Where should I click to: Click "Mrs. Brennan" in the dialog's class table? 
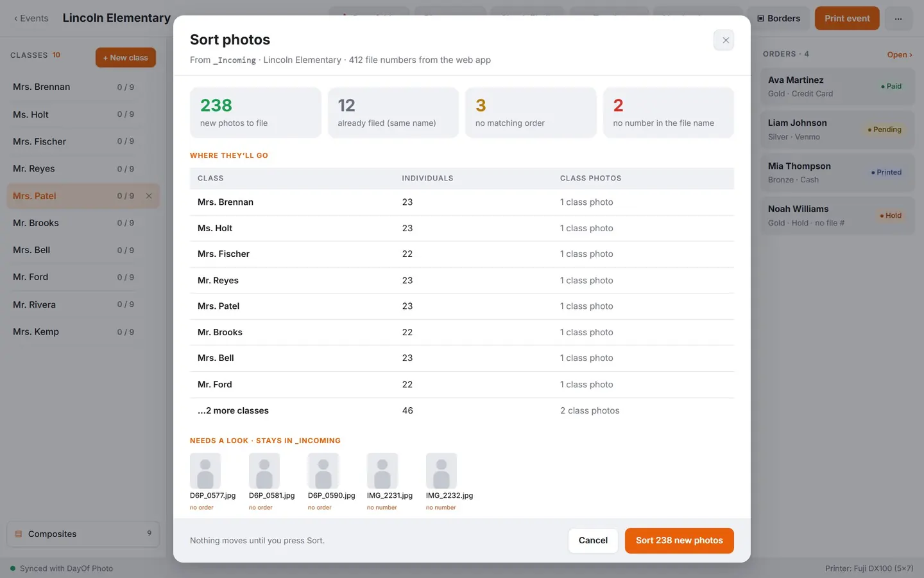(x=225, y=202)
